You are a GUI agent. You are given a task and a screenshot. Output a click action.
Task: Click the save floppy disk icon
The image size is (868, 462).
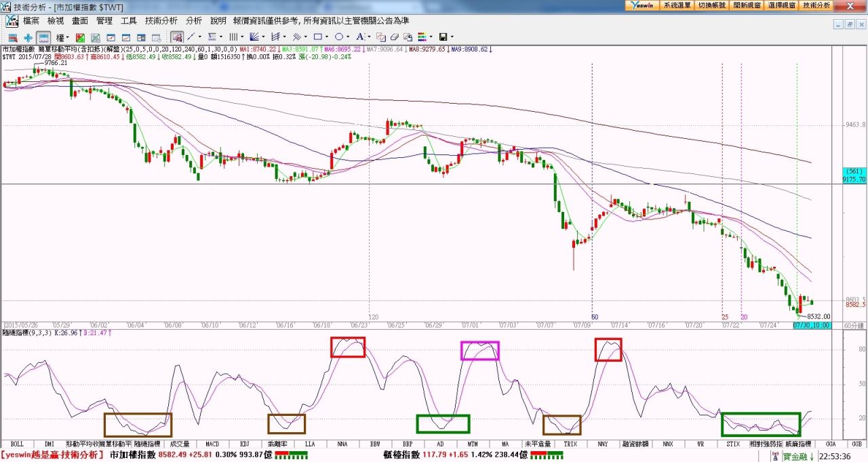(x=443, y=37)
